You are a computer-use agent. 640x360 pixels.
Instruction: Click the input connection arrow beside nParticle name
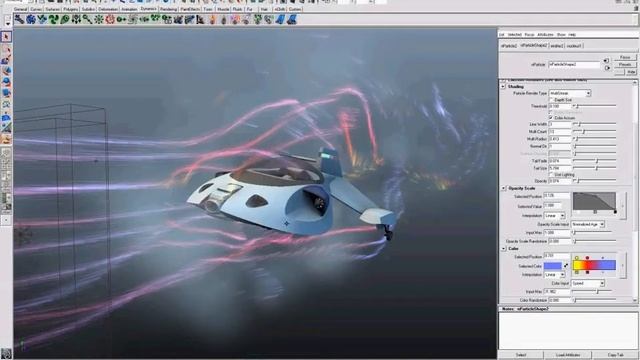[x=607, y=60]
